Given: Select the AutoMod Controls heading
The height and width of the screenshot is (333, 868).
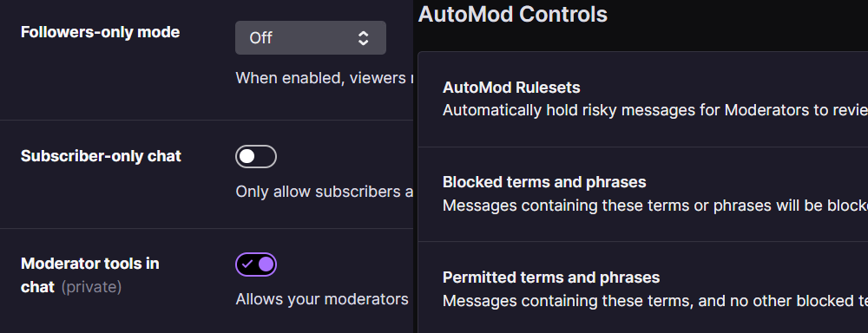Looking at the screenshot, I should pyautogui.click(x=513, y=15).
